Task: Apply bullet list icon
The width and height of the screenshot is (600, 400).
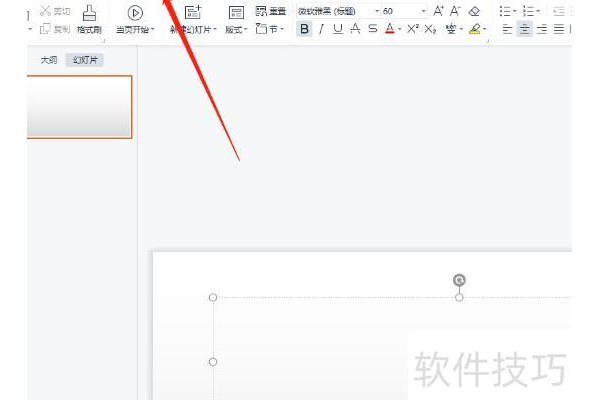Action: (505, 11)
